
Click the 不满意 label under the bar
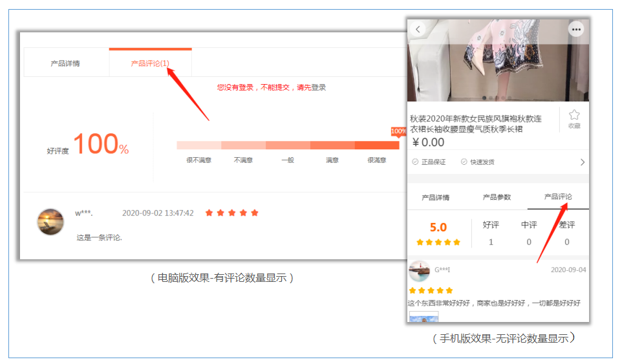click(243, 160)
